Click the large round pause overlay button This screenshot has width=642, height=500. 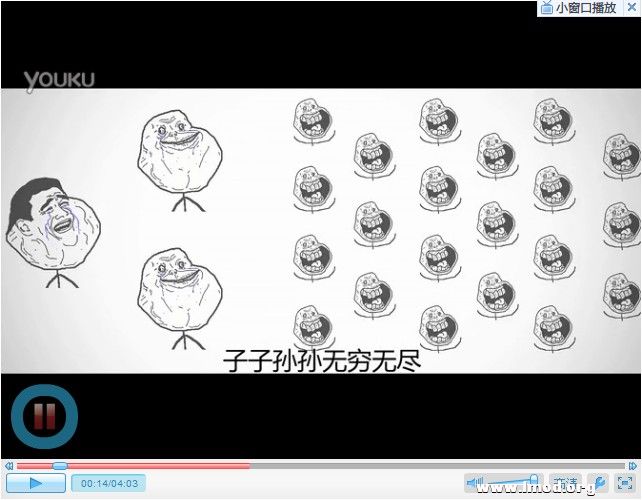pos(44,414)
